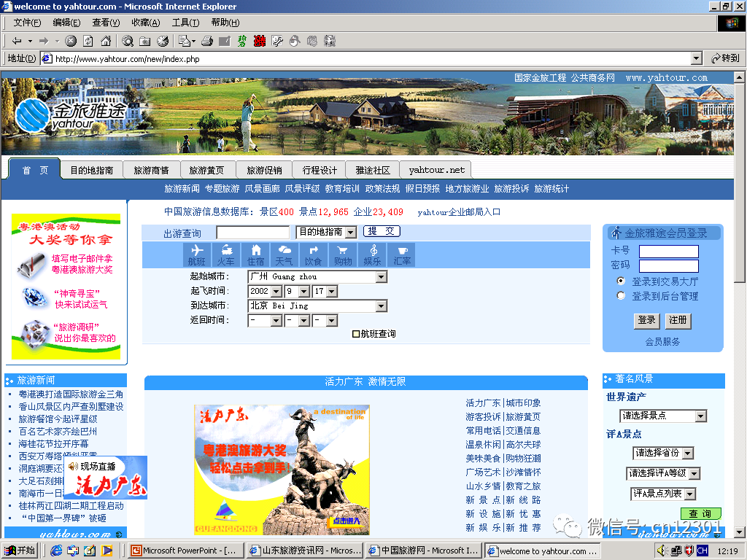The height and width of the screenshot is (560, 747).
Task: Open the 目的地指南 search type dropdown
Action: [351, 233]
